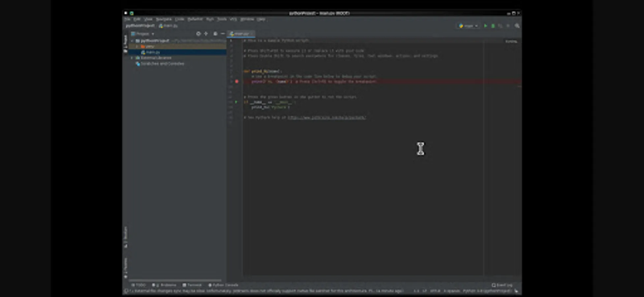Open Search Everywhere magnifier icon
Screen dimensions: 644x297
click(517, 26)
